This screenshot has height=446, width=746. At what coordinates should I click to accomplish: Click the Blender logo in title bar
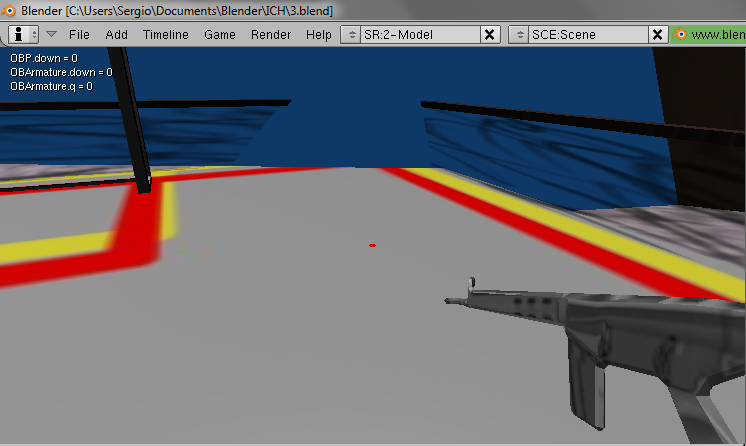point(9,10)
